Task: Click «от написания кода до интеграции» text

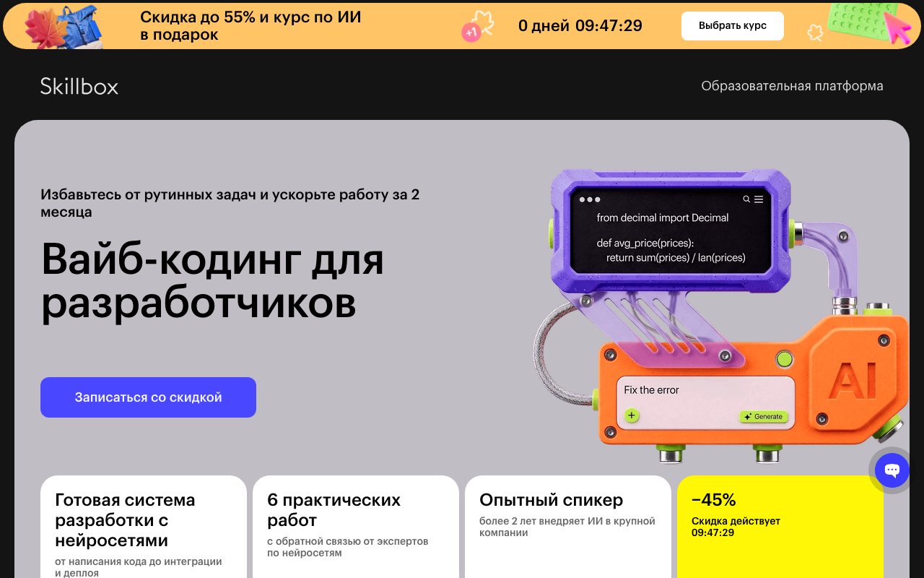Action: pos(139,567)
